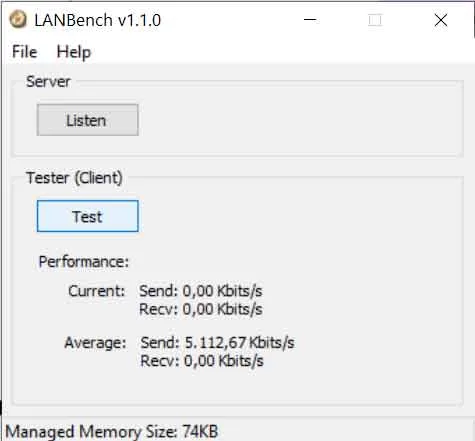Viewport: 475px width, 441px height.
Task: Open the Help menu
Action: [74, 52]
